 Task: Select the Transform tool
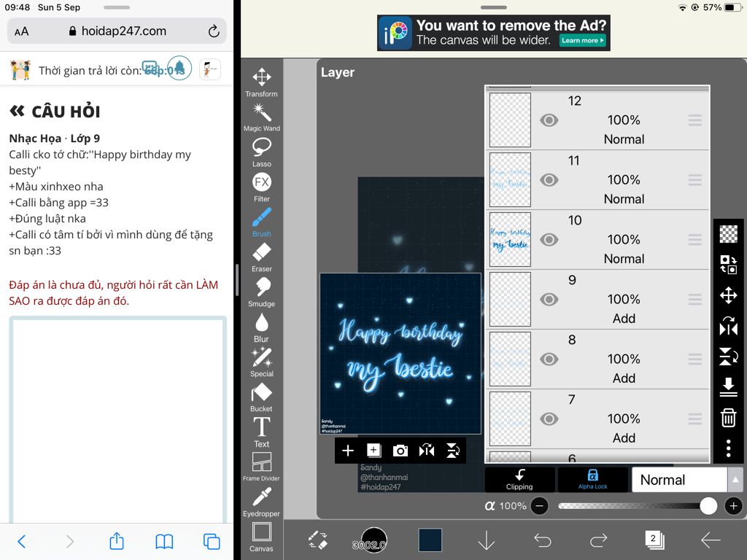[x=262, y=82]
